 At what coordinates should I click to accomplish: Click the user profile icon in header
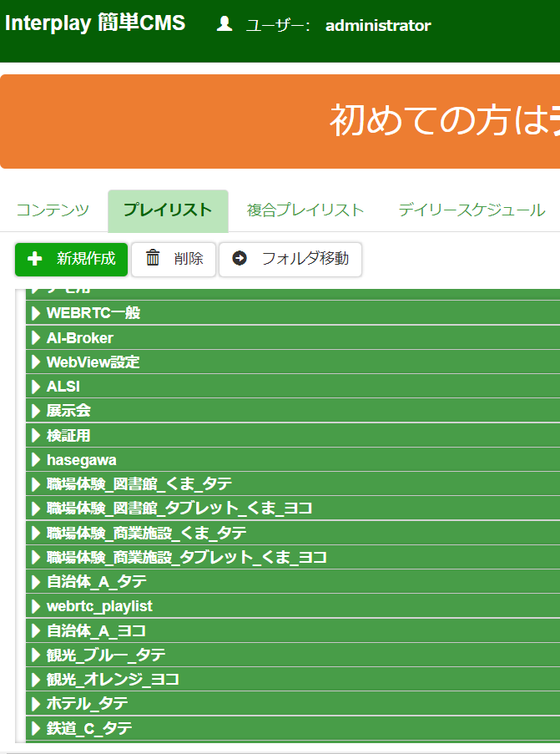(225, 25)
